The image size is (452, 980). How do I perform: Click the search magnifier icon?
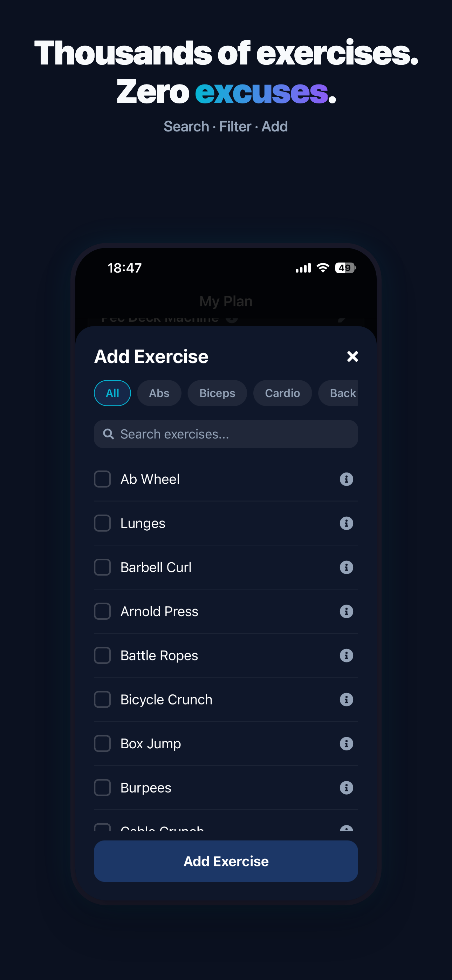(x=108, y=434)
